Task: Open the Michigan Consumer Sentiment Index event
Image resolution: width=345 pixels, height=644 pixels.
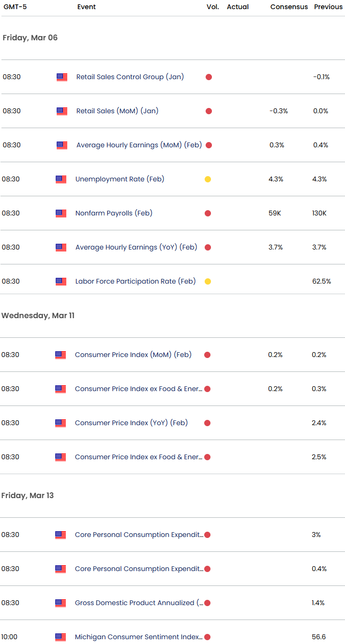Action: [x=138, y=637]
